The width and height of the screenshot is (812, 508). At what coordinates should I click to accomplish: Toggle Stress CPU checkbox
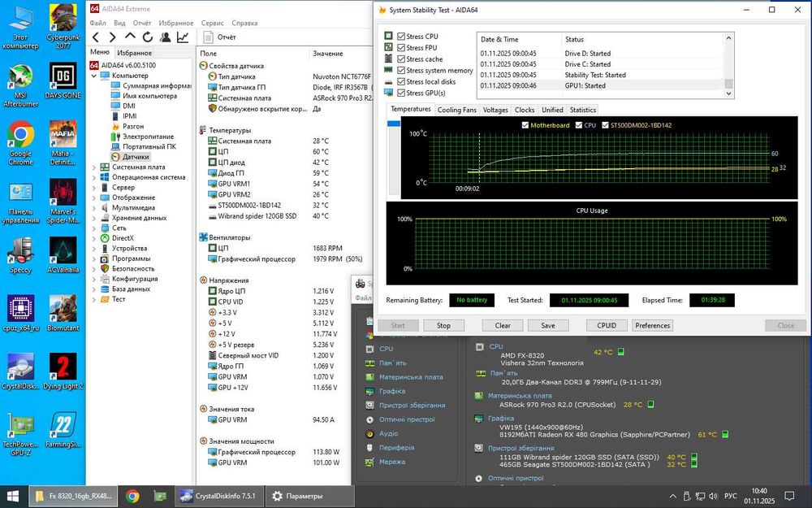point(401,37)
